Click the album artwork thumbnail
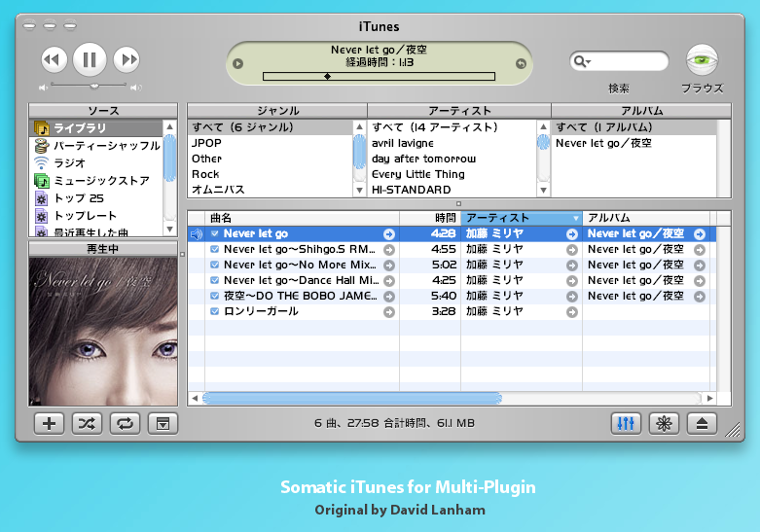760x532 pixels. pos(103,332)
